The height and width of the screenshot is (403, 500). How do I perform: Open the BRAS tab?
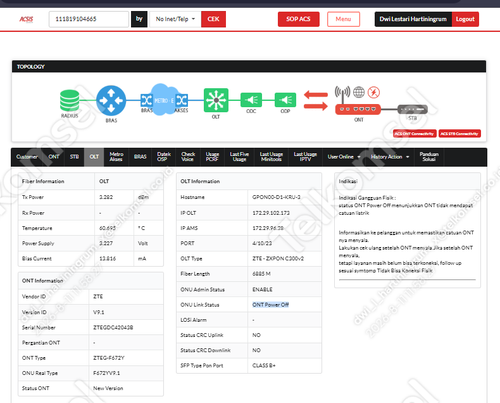coord(140,157)
